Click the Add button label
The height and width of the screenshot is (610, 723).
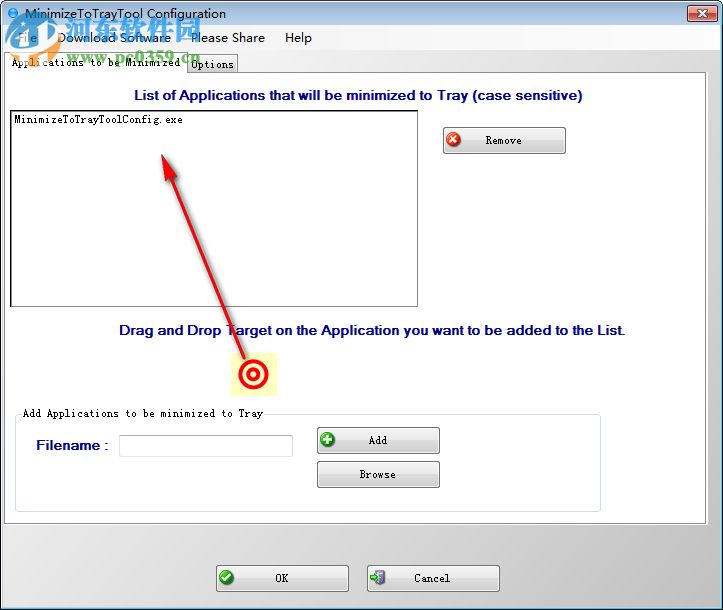(x=378, y=440)
